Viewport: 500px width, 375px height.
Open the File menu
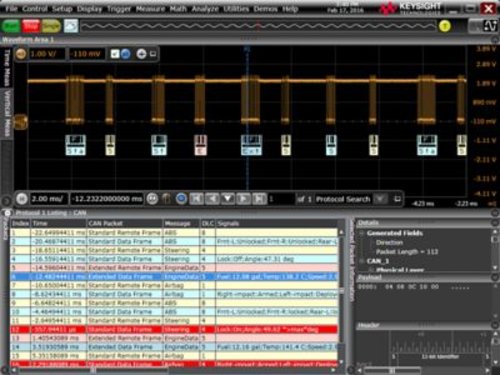(x=11, y=9)
